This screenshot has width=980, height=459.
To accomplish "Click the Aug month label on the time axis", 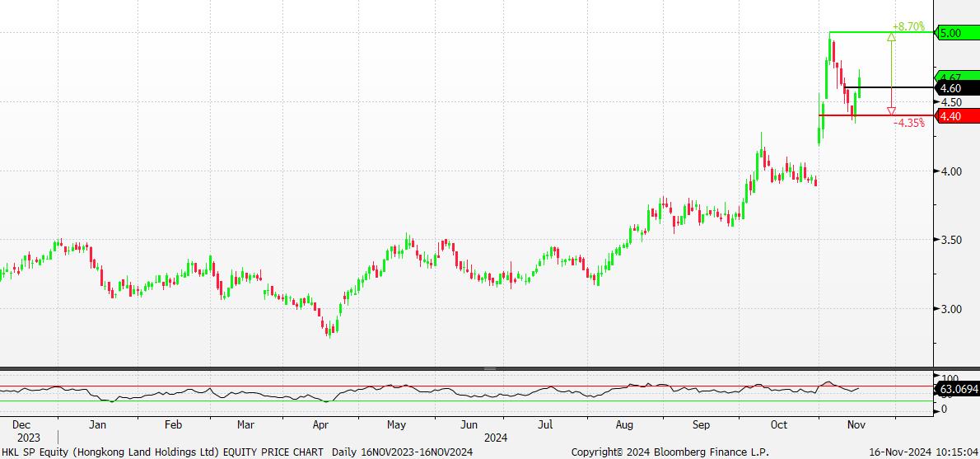I will (x=623, y=425).
